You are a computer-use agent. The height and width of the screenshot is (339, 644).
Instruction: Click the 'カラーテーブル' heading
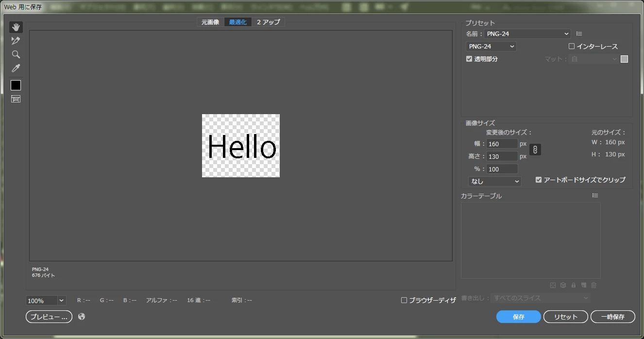(x=481, y=196)
